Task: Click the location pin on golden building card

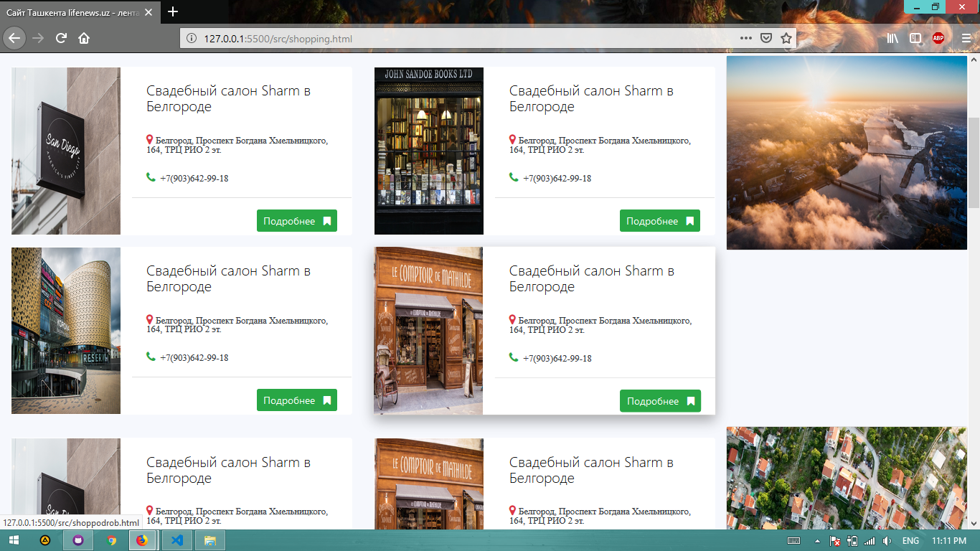Action: [150, 320]
